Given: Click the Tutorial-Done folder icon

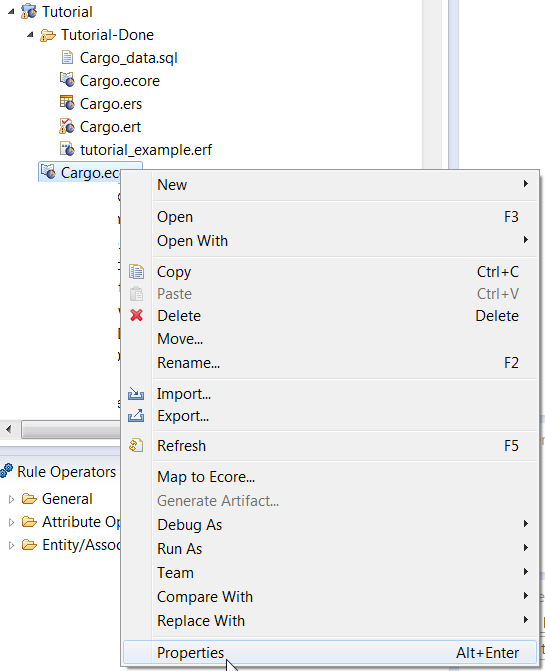Looking at the screenshot, I should (x=48, y=35).
